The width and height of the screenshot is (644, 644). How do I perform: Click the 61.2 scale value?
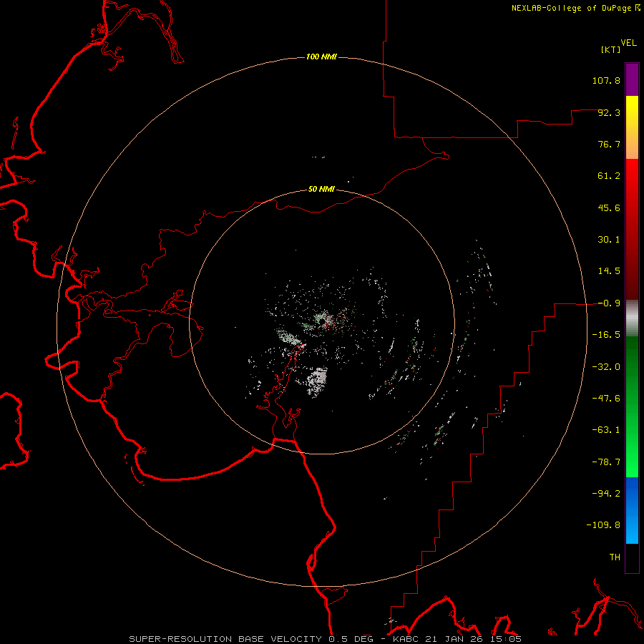(x=609, y=176)
